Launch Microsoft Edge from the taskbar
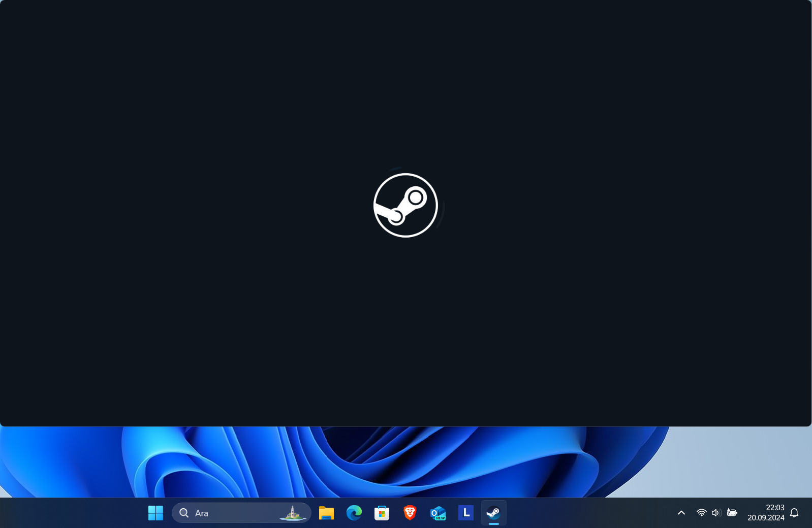Image resolution: width=812 pixels, height=528 pixels. point(354,513)
